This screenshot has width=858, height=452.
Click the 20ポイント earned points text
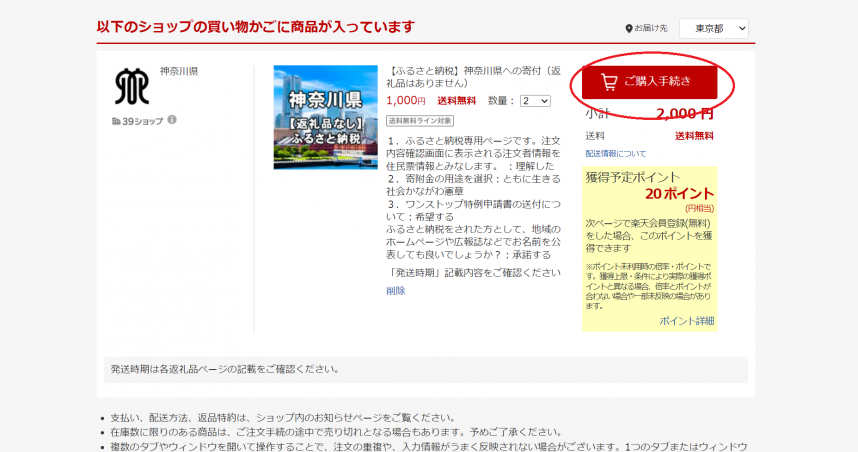(679, 193)
